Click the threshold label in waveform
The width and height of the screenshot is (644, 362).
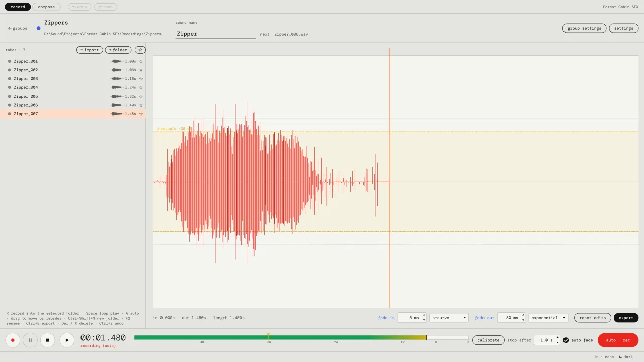click(174, 129)
